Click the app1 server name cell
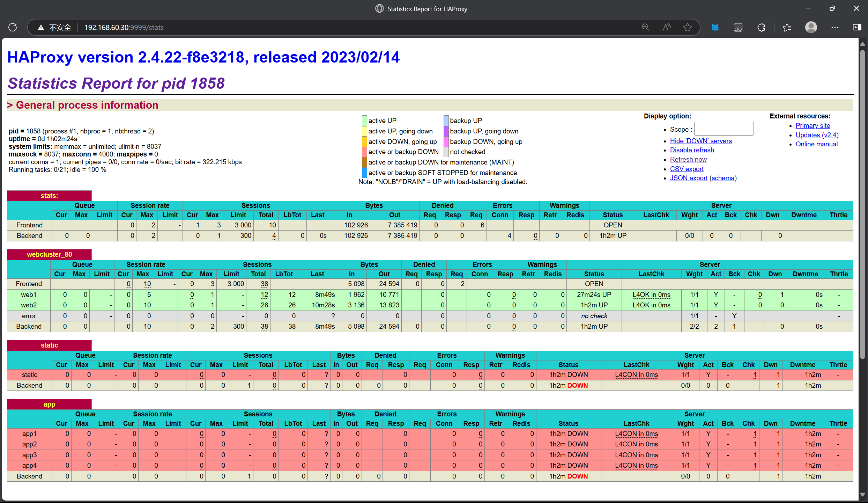 tap(29, 433)
